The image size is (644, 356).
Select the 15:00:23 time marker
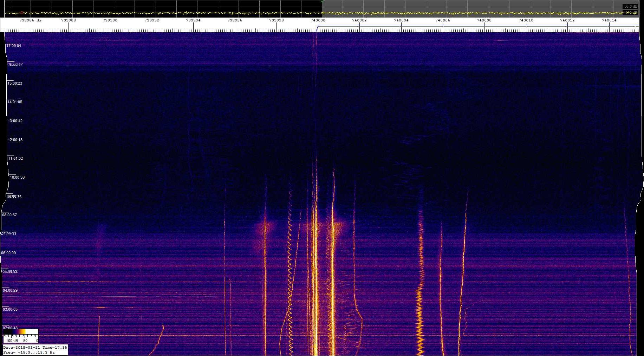click(15, 83)
